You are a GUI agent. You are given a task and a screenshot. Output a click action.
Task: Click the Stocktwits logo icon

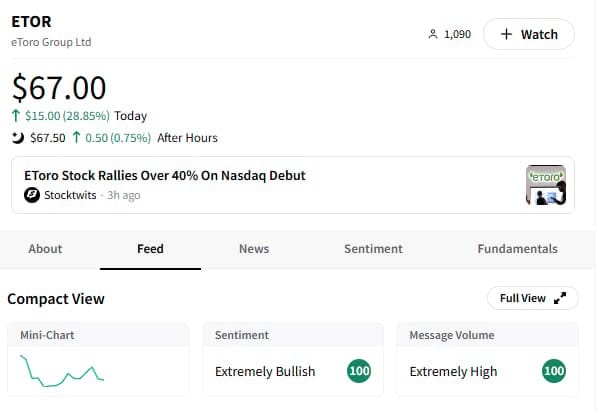[x=32, y=195]
